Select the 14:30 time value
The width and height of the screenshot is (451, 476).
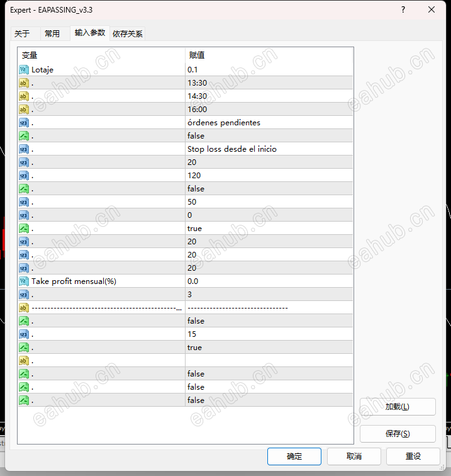[269, 96]
